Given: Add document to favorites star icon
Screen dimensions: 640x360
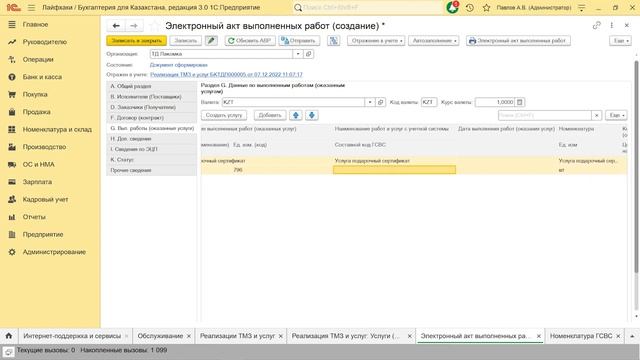Looking at the screenshot, I should [x=154, y=26].
